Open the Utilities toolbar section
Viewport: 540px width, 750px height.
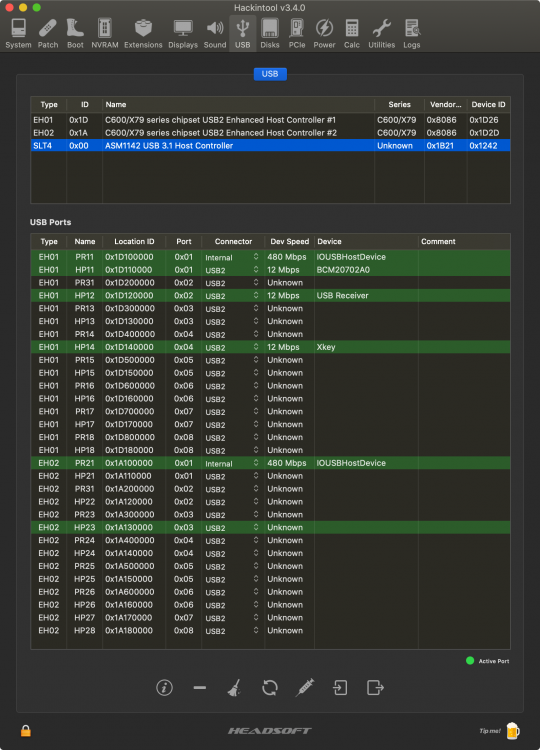[x=381, y=33]
